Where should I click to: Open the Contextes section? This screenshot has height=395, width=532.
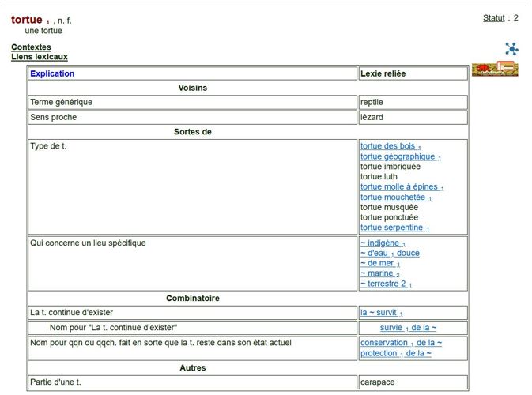click(31, 47)
